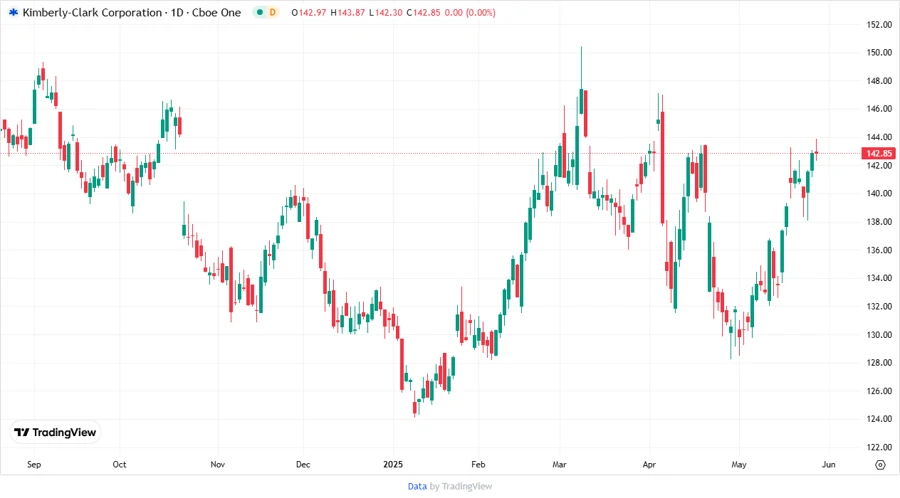Open chart settings gear icon
The height and width of the screenshot is (498, 900).
click(x=879, y=465)
